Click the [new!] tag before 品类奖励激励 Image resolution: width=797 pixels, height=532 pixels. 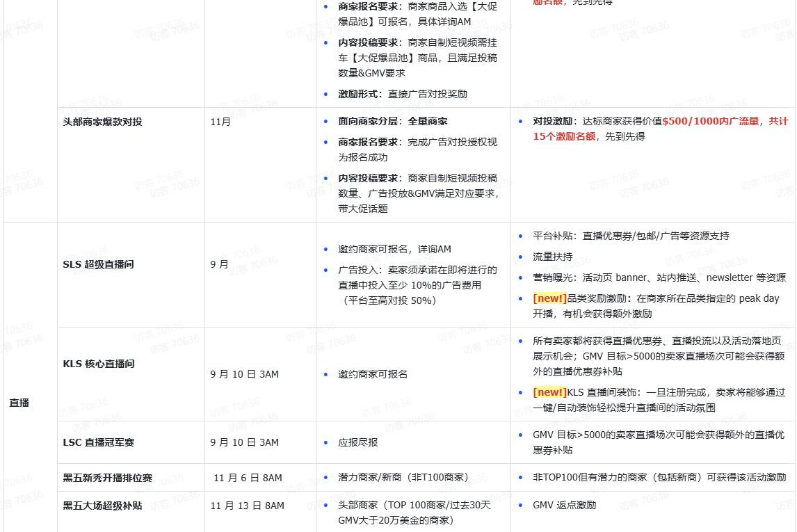point(549,298)
